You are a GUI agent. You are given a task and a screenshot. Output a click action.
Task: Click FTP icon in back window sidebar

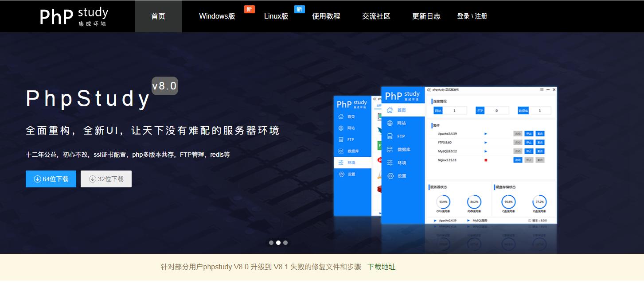coord(341,140)
